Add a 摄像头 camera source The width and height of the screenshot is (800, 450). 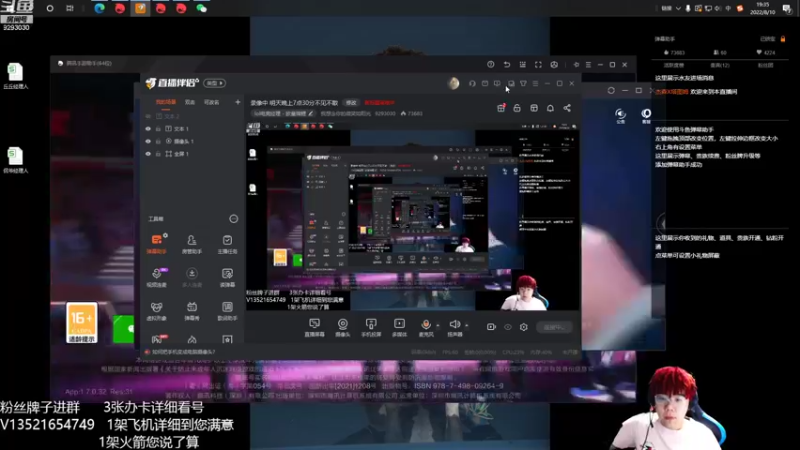tap(343, 327)
